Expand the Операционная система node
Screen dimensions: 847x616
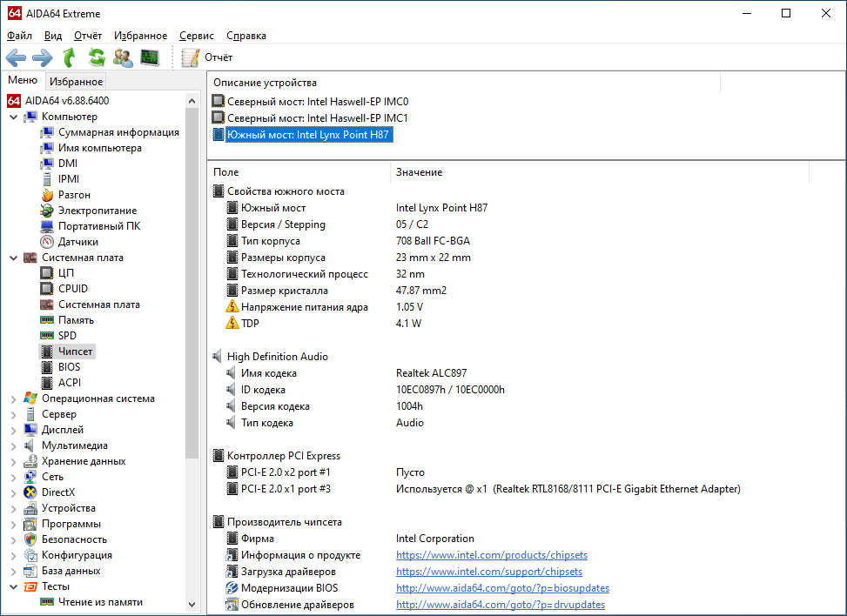(14, 398)
